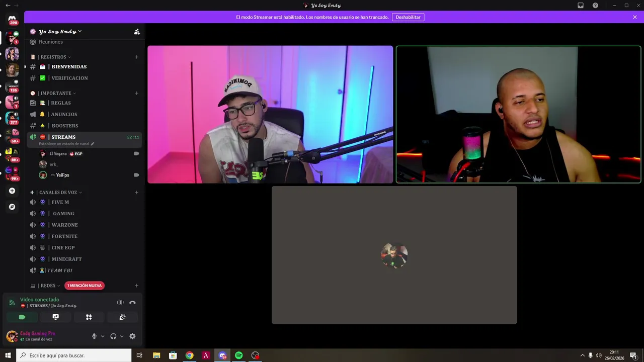The width and height of the screenshot is (644, 362).
Task: Open Discord help icon
Action: click(x=595, y=6)
